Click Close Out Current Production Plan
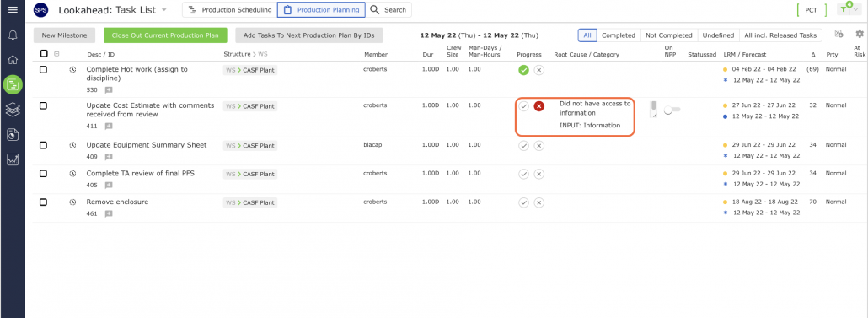 (165, 35)
